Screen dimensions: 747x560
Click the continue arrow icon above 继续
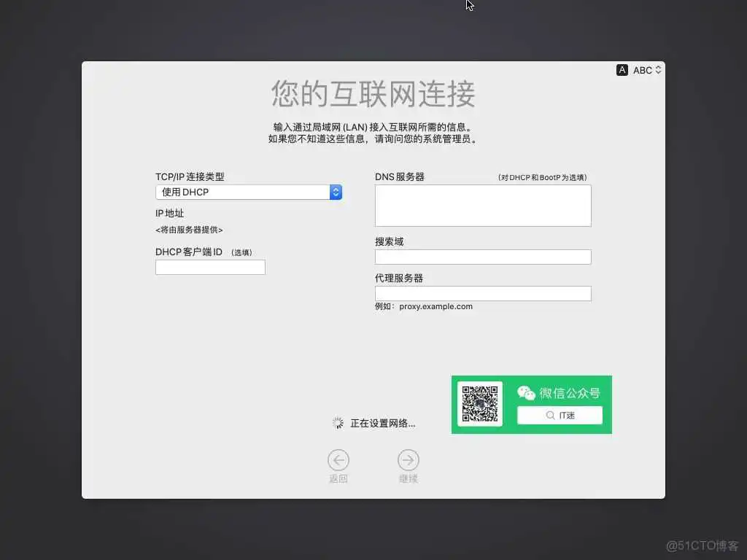(x=408, y=460)
